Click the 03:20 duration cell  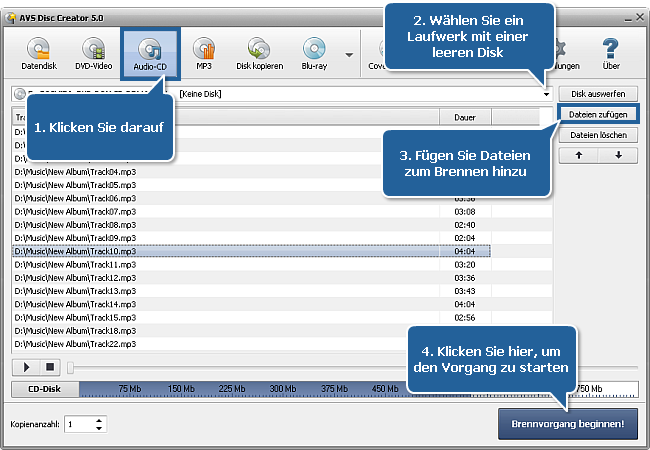465,265
